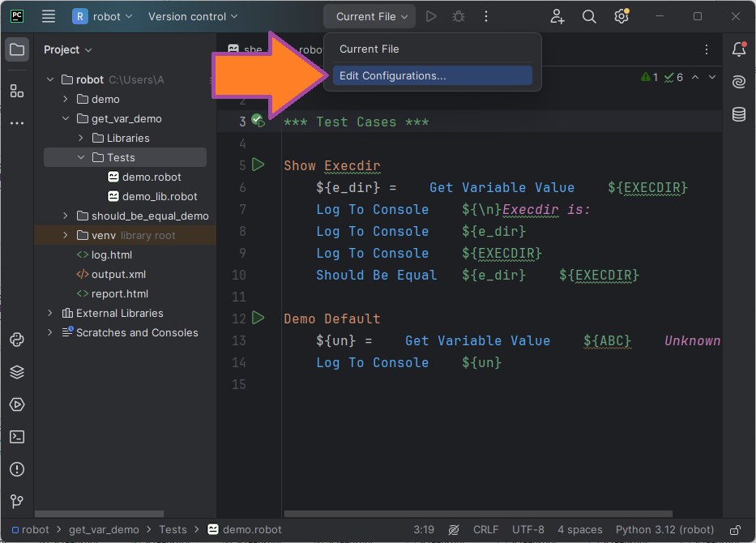Collapse the Tests folder
756x543 pixels.
click(81, 158)
